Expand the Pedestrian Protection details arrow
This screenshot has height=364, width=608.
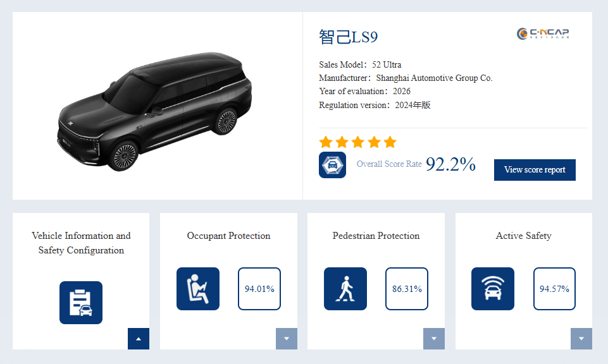pyautogui.click(x=434, y=339)
